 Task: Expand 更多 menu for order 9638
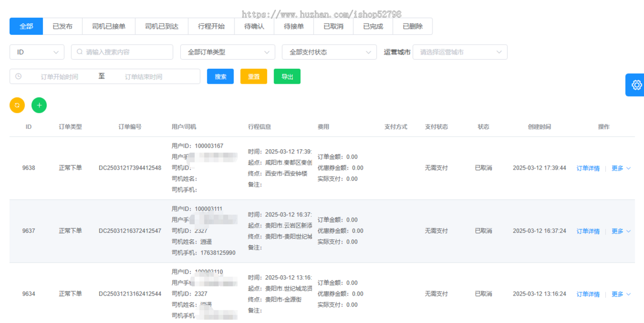[x=621, y=168]
